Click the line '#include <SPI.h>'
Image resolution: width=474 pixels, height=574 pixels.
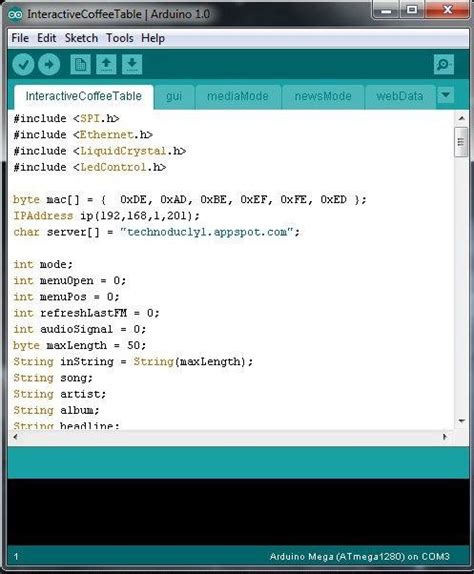pos(66,119)
